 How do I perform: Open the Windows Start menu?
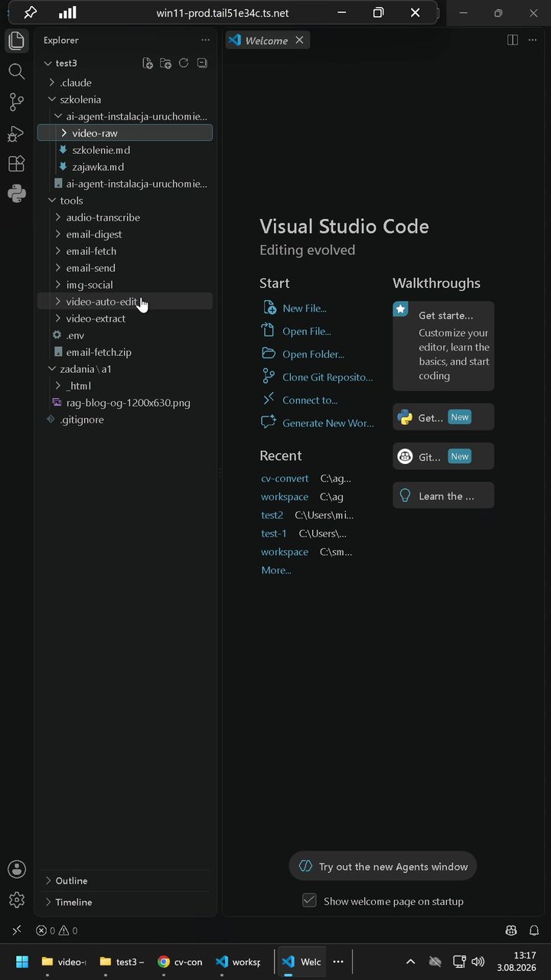[22, 962]
